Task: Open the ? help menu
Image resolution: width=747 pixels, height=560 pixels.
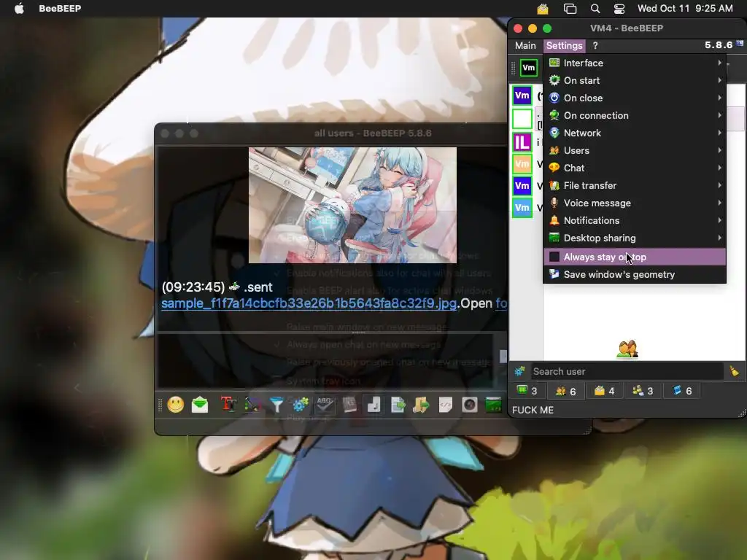Action: 595,46
